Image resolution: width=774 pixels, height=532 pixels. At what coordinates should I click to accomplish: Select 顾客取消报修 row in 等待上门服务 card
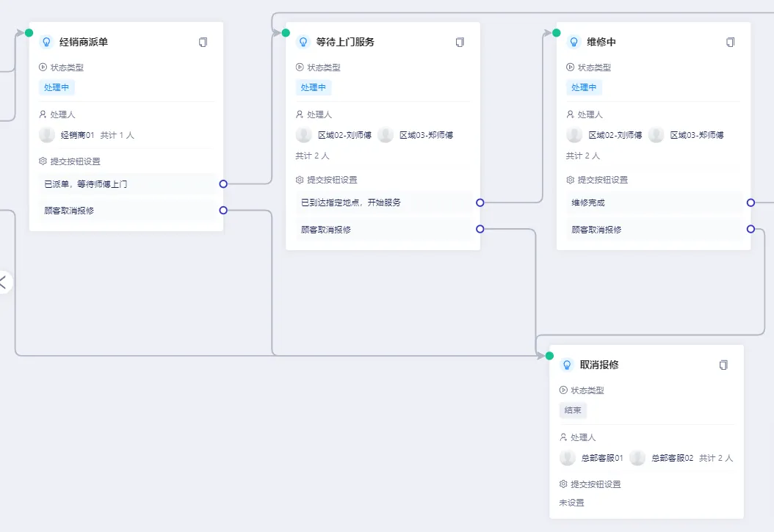[x=383, y=229]
